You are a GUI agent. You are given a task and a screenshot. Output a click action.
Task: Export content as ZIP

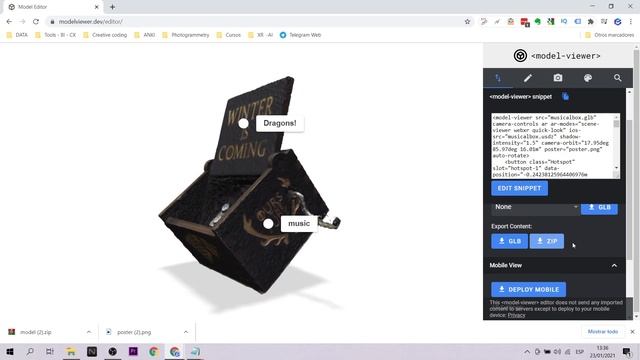click(x=547, y=241)
